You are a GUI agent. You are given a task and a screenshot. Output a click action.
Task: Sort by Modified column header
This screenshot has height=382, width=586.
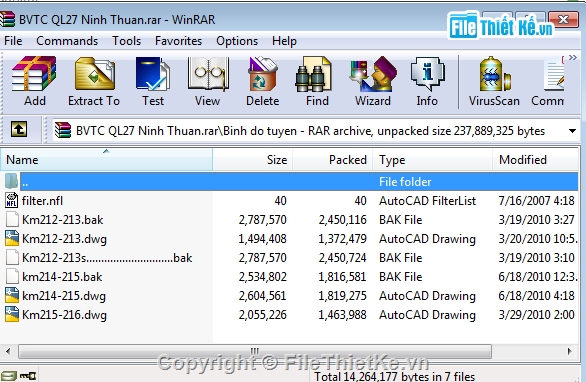point(535,160)
